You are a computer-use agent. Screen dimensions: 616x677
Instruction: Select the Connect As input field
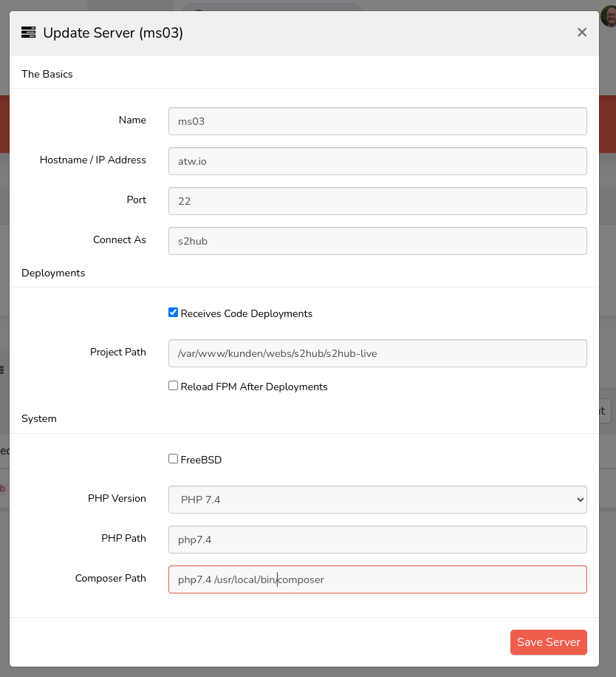tap(377, 241)
